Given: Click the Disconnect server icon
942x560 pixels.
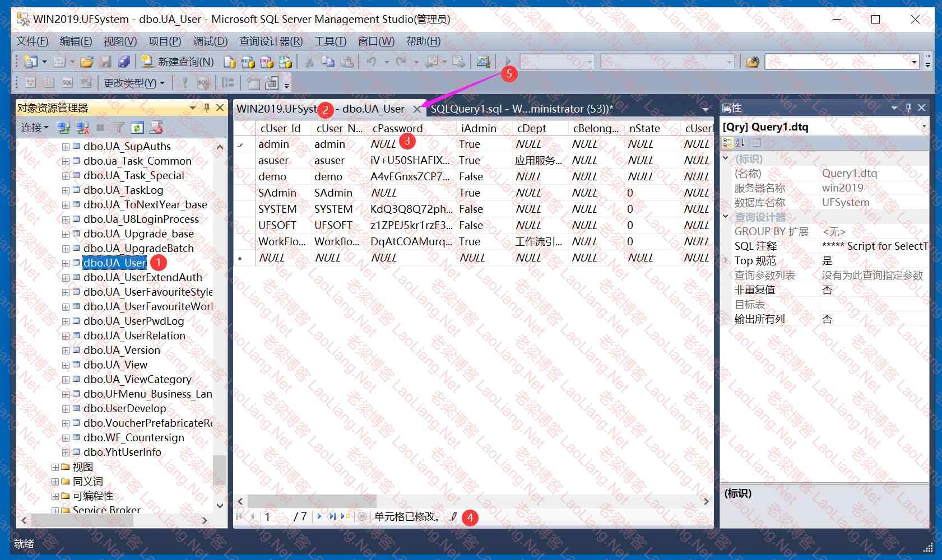Looking at the screenshot, I should coord(82,128).
